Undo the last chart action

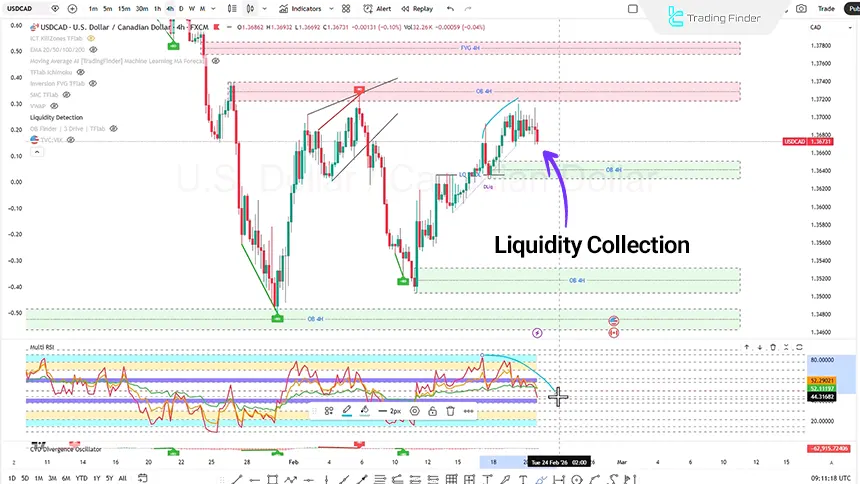click(x=450, y=9)
